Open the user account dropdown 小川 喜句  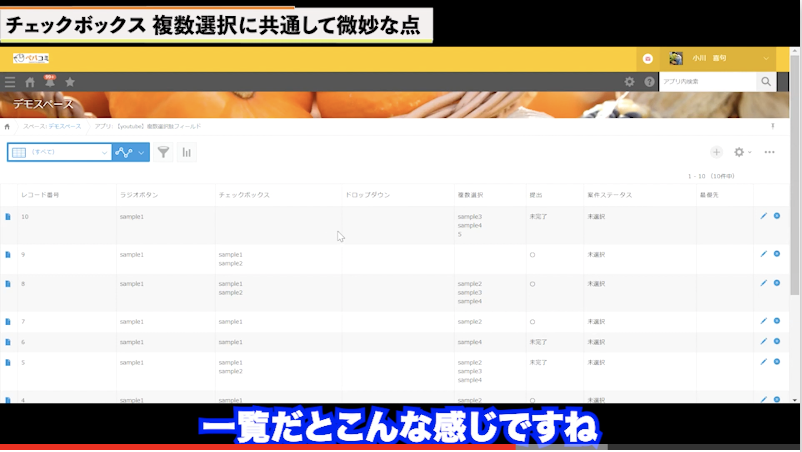(x=719, y=59)
